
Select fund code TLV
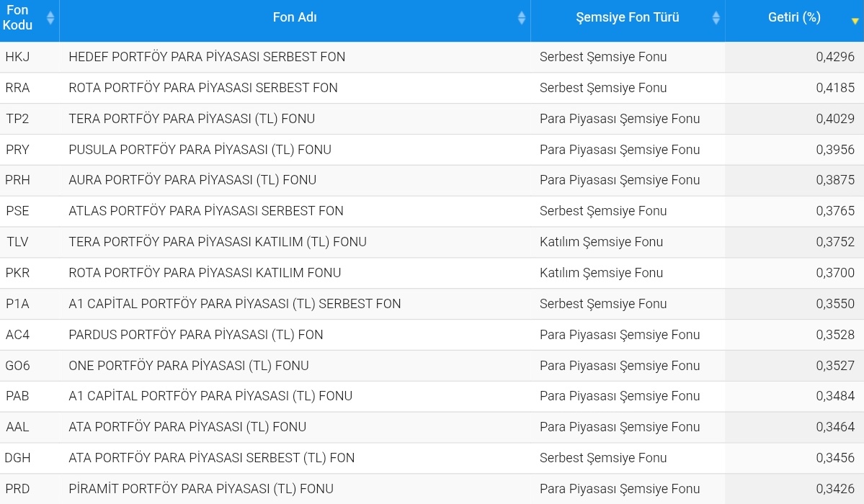tap(17, 242)
